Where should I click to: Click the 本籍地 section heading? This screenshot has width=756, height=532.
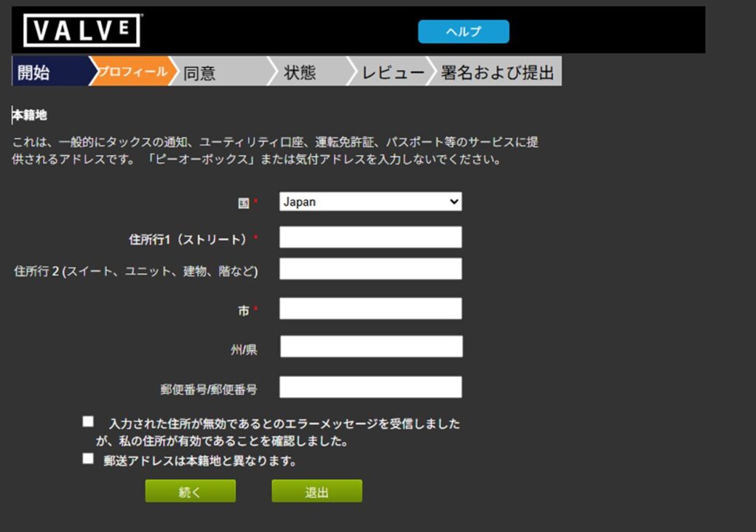pos(30,115)
